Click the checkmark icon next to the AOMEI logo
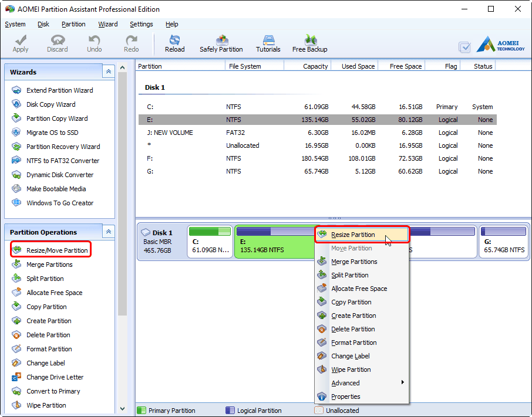The image size is (532, 417). pos(464,47)
